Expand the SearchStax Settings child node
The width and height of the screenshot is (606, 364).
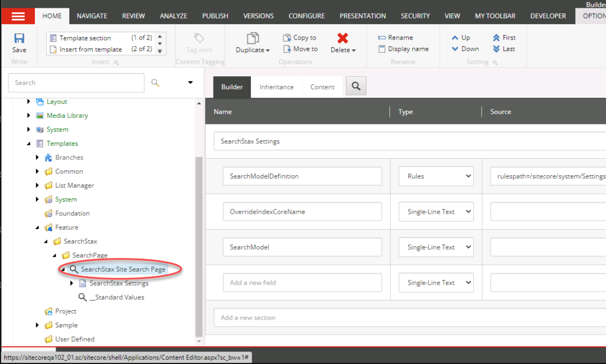tap(72, 284)
